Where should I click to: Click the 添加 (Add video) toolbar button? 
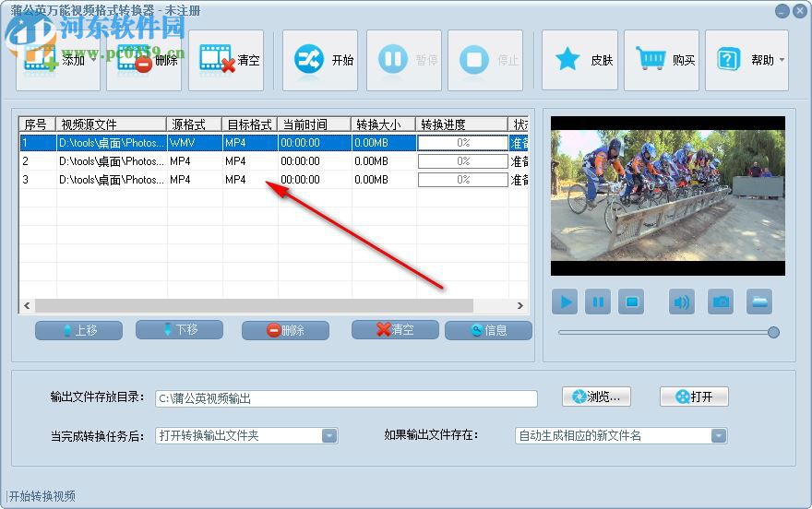point(58,61)
